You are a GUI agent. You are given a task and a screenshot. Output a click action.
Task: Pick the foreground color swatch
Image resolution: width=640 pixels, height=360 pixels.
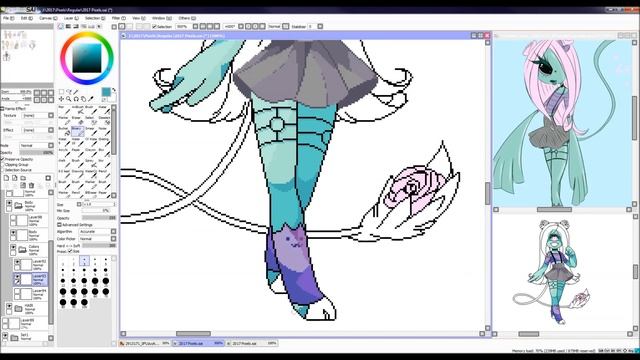[106, 92]
